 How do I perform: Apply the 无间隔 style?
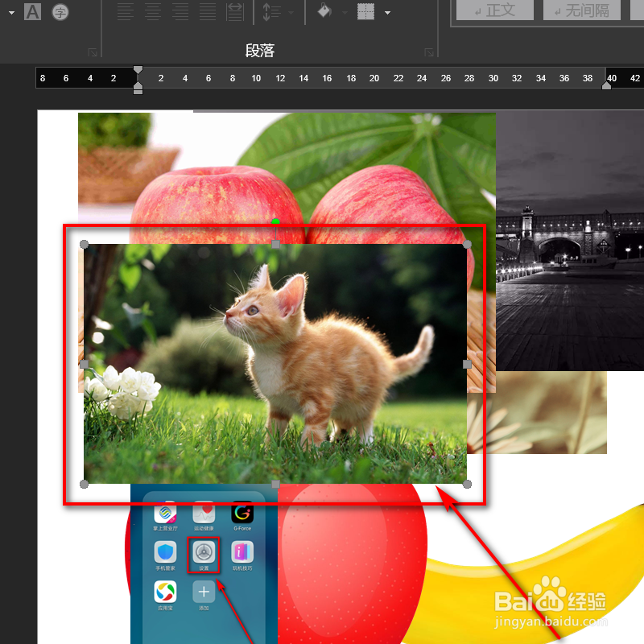[581, 10]
